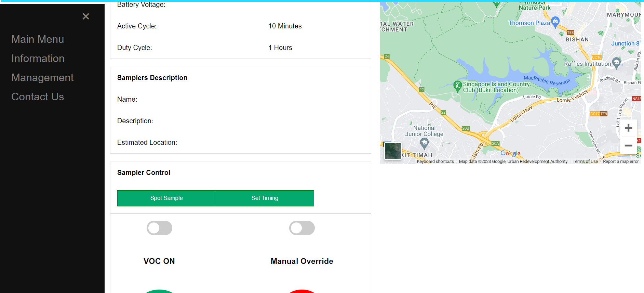Click the Samplers Description heading
The image size is (644, 293).
pos(152,78)
